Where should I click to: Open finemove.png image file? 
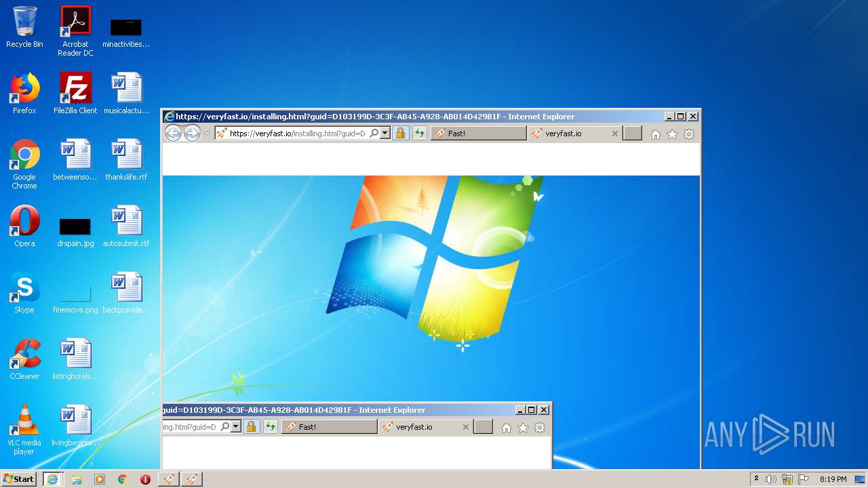tap(75, 299)
